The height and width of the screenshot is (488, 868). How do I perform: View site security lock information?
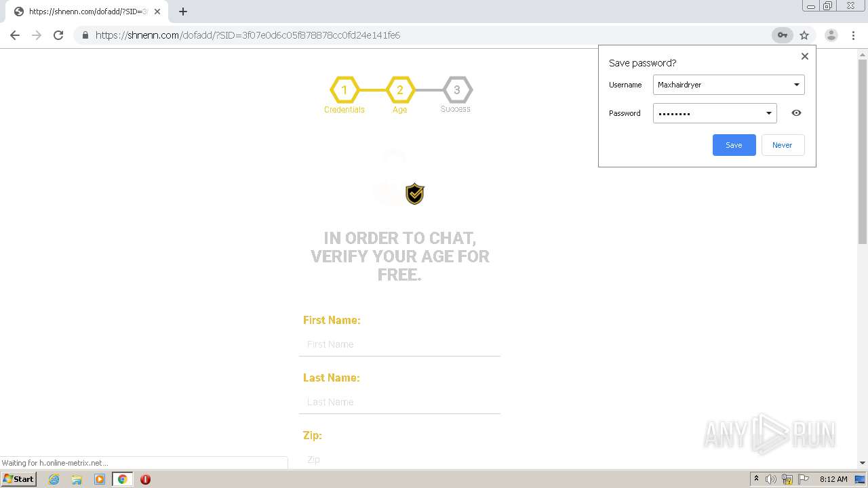(x=85, y=35)
